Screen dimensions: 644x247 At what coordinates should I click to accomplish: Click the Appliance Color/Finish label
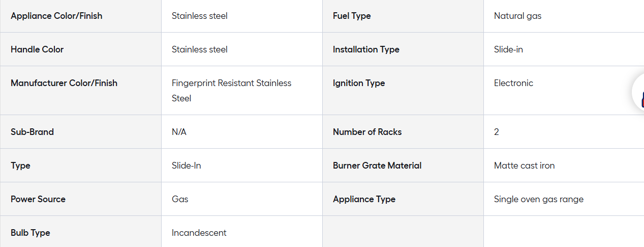(56, 16)
